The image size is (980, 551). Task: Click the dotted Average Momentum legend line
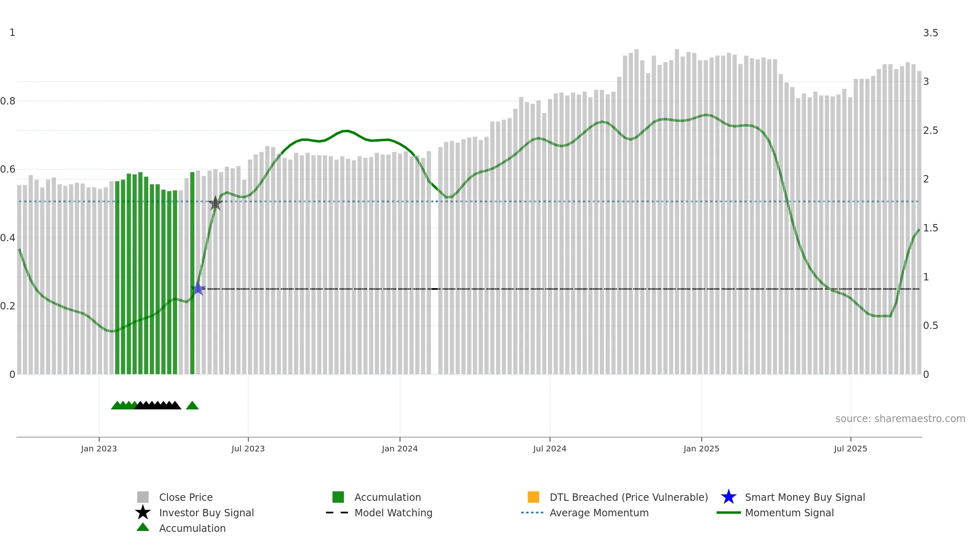(x=532, y=513)
